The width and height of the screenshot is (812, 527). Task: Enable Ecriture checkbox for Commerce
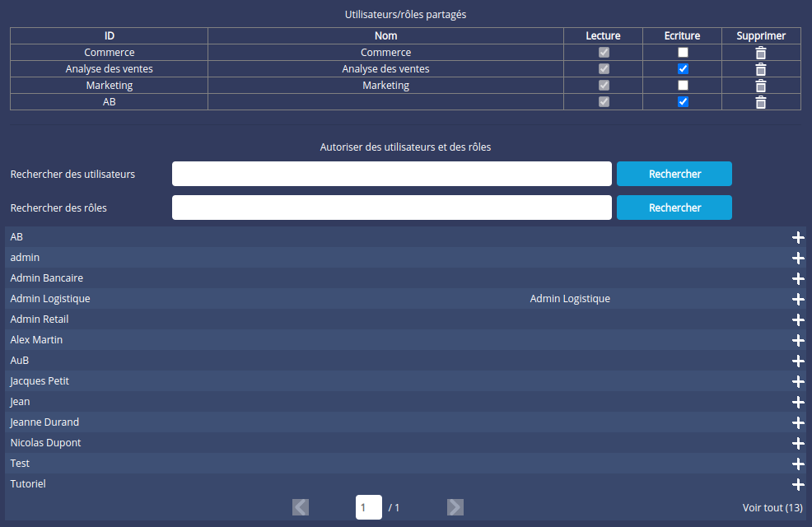click(x=683, y=53)
